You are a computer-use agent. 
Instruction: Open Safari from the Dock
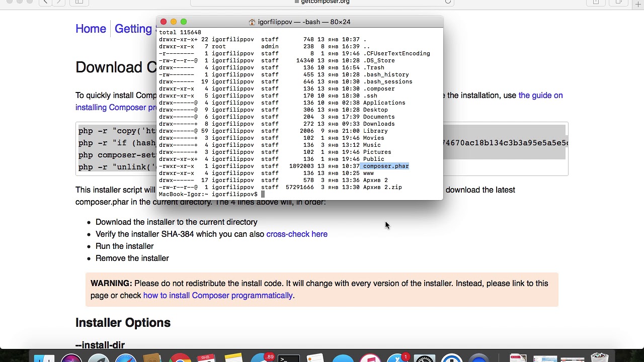click(125, 358)
